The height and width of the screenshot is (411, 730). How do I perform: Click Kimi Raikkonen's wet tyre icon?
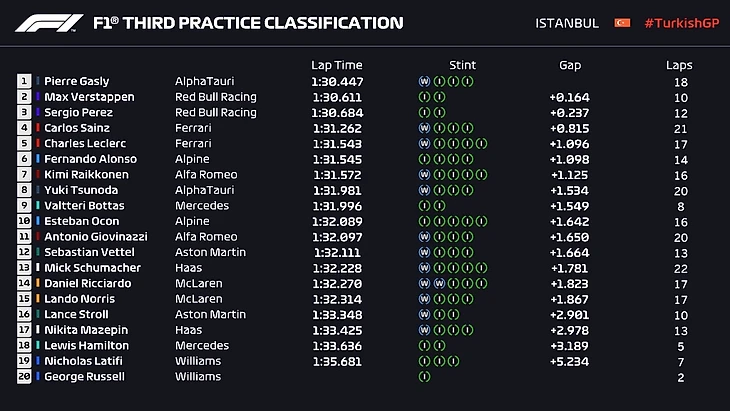[425, 174]
